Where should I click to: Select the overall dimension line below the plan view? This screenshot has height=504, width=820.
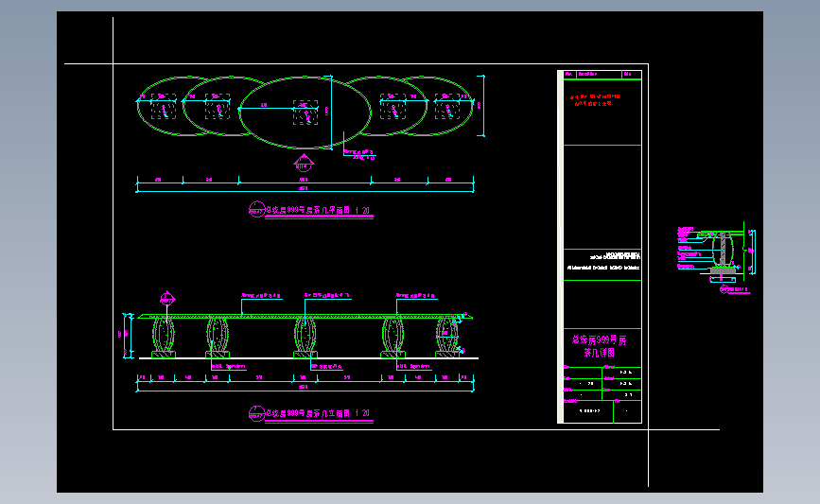coord(305,189)
